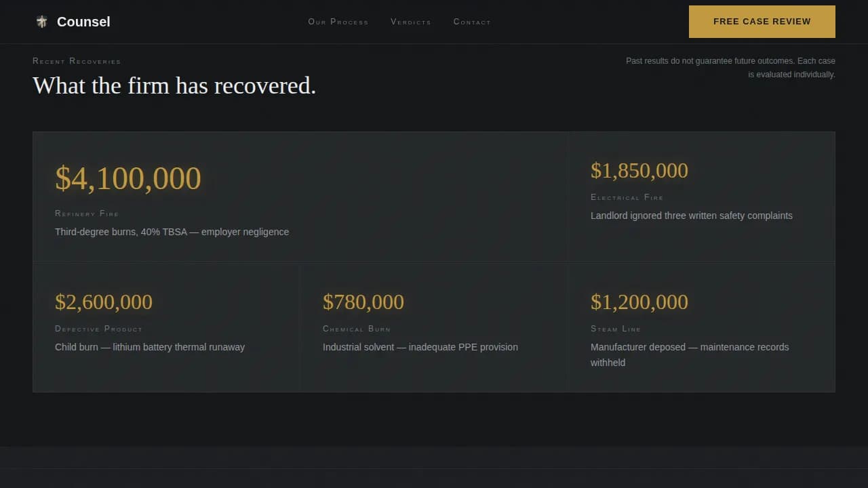Open the Defective Product case card
868x488 pixels.
pyautogui.click(x=165, y=327)
